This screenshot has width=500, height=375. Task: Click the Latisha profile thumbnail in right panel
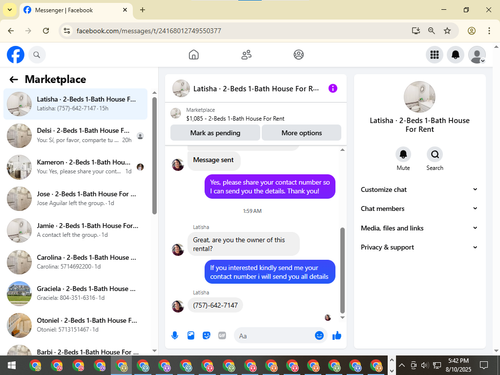click(419, 97)
